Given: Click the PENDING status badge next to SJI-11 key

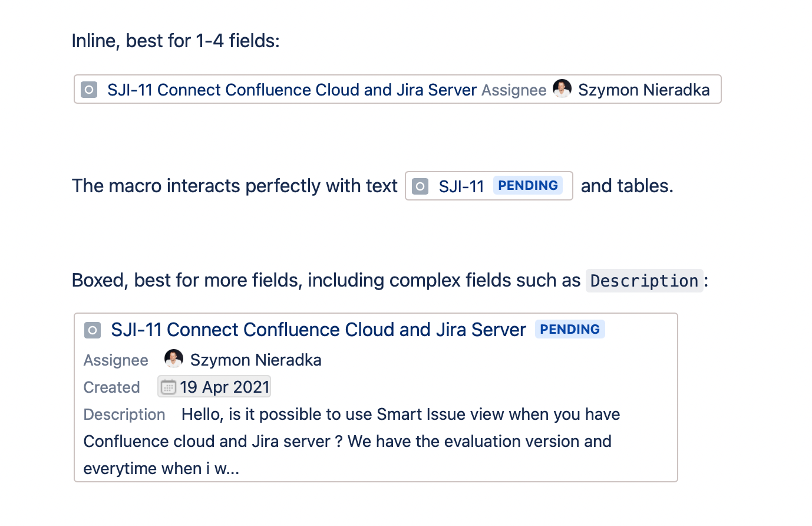Looking at the screenshot, I should 528,185.
